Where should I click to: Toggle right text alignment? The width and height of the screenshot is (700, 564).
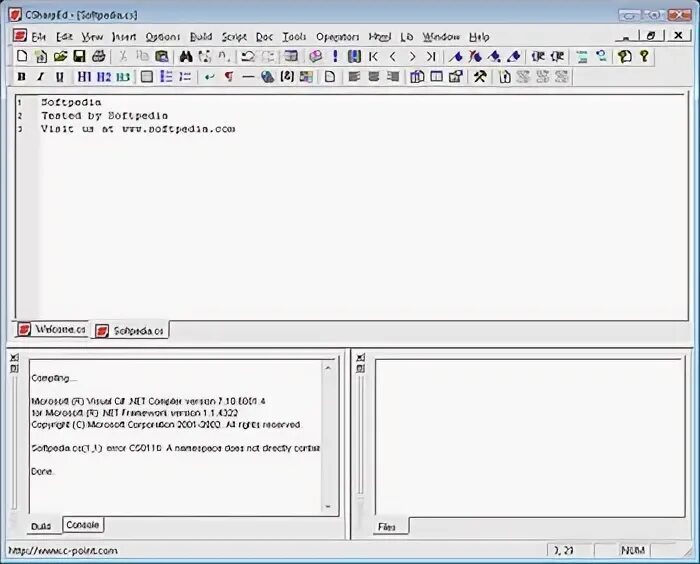(393, 77)
